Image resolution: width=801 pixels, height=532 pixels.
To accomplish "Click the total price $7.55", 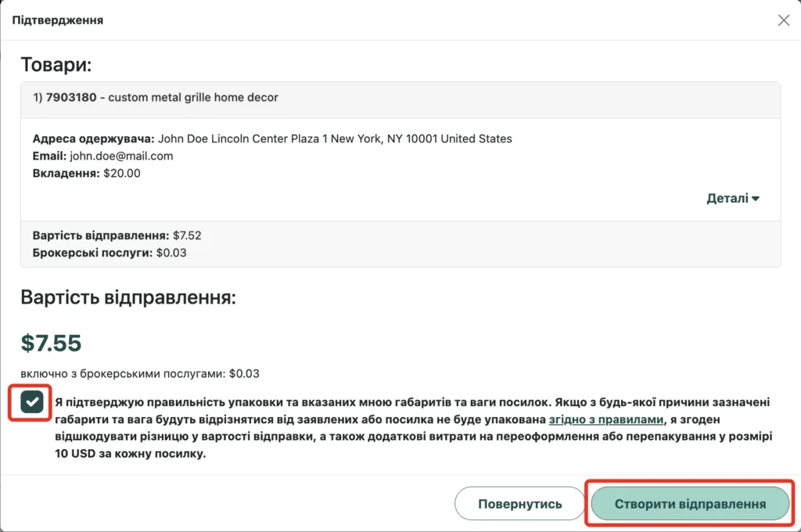I will click(51, 343).
